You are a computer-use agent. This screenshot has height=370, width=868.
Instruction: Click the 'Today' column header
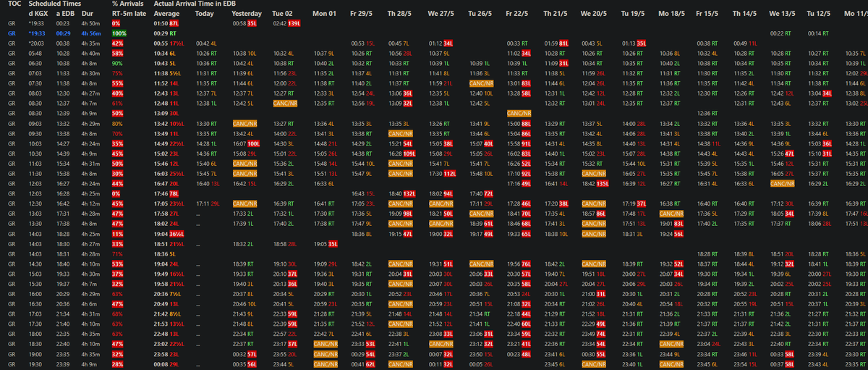point(205,14)
